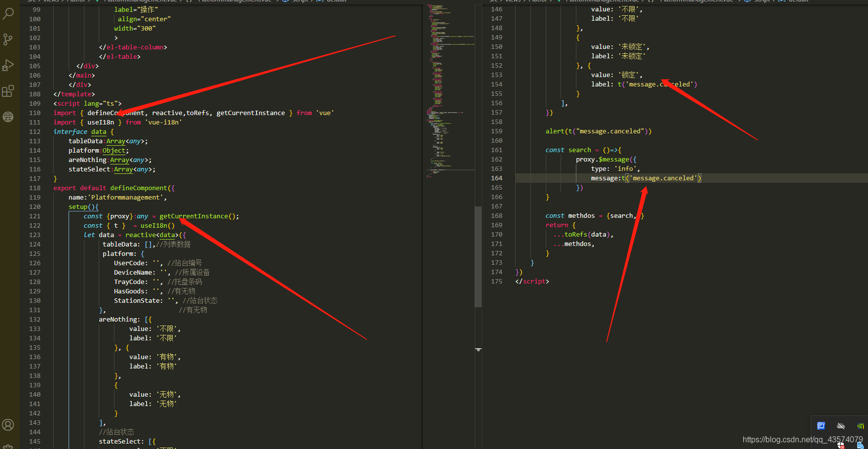Click the 'HasGoods' property line
The image size is (868, 449).
[154, 291]
